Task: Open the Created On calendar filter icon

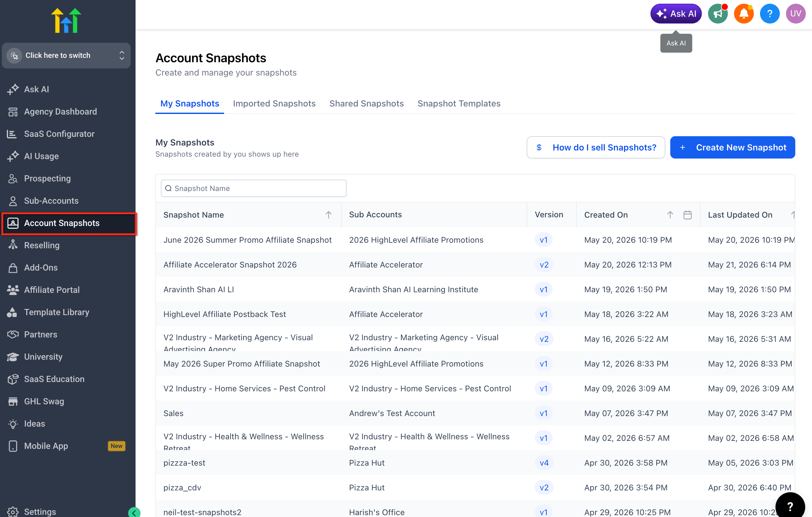Action: 687,215
